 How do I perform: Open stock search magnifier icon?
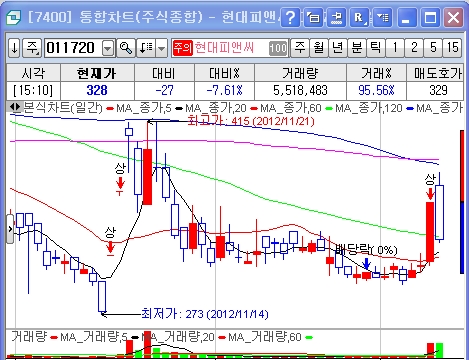pyautogui.click(x=126, y=48)
